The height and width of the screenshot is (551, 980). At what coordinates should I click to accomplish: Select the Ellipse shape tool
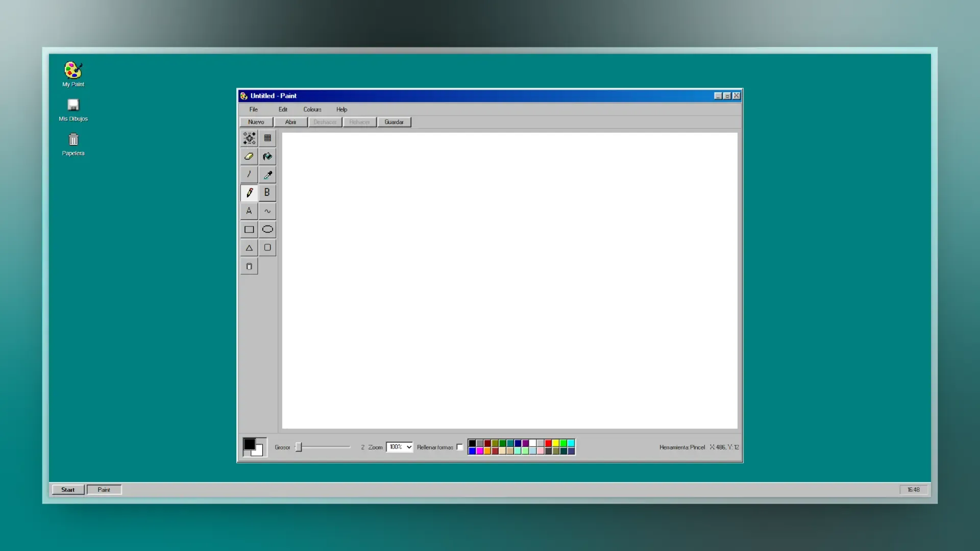267,229
